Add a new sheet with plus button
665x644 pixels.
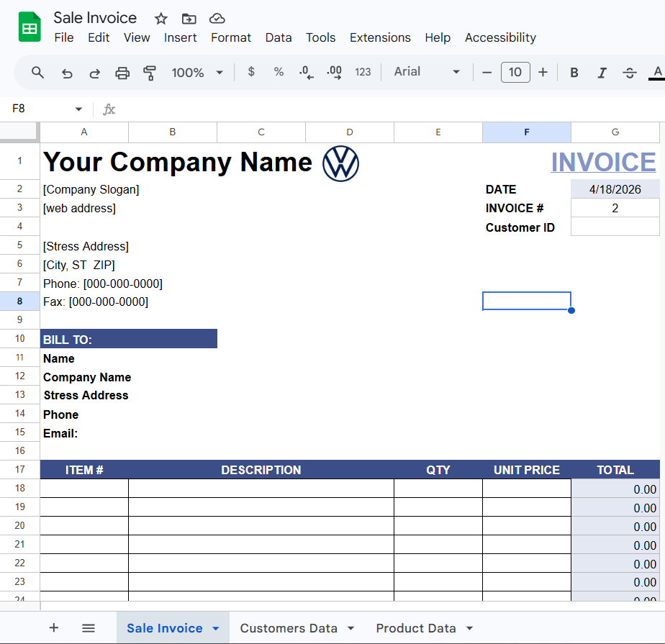[54, 628]
